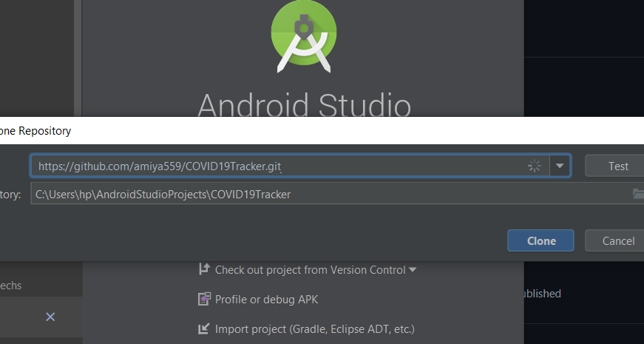This screenshot has height=344, width=644.
Task: Open the repository URL history dropdown arrow
Action: click(x=560, y=166)
